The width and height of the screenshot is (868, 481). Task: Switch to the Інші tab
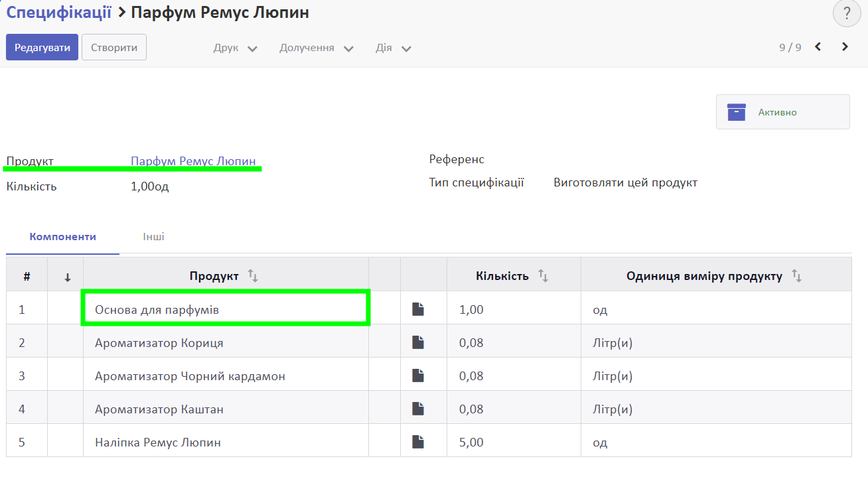tap(153, 237)
